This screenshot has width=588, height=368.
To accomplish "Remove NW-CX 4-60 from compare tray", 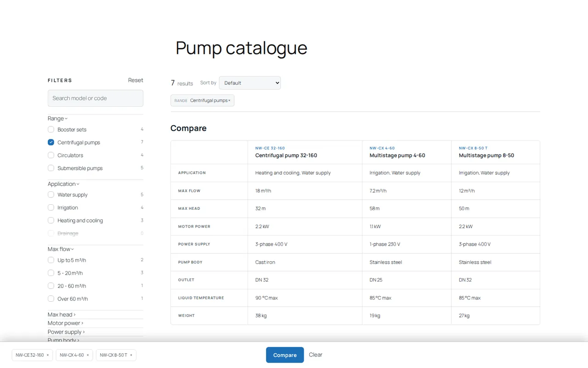I will pos(88,355).
